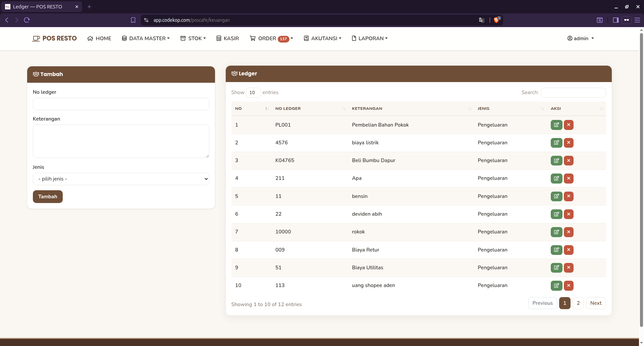Open the translate page icon

482,20
